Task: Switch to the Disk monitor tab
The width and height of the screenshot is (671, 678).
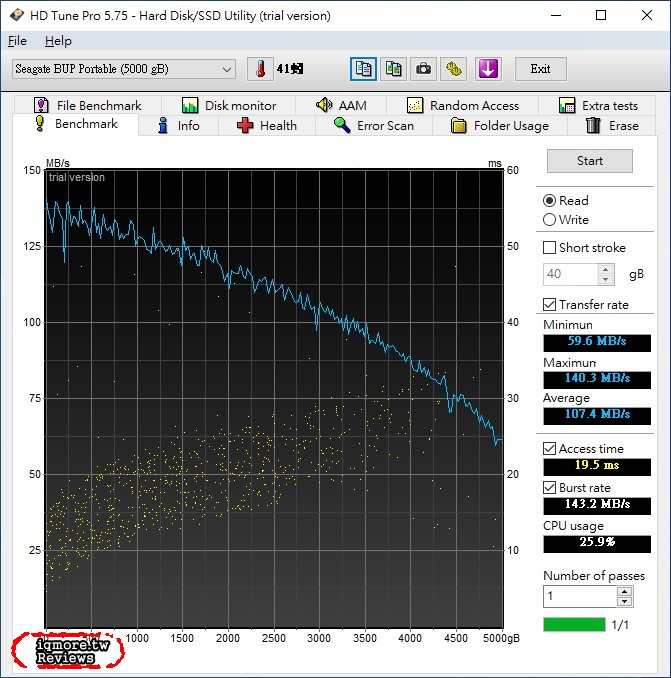Action: click(x=229, y=105)
